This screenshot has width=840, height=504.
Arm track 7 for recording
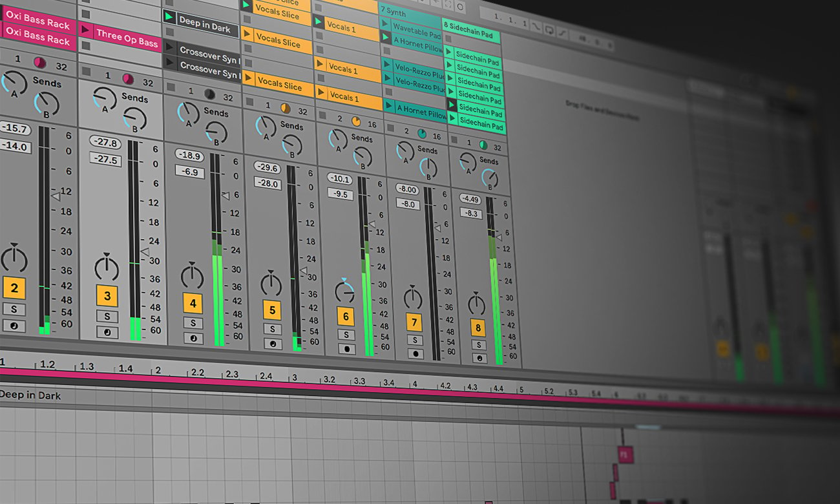[415, 353]
